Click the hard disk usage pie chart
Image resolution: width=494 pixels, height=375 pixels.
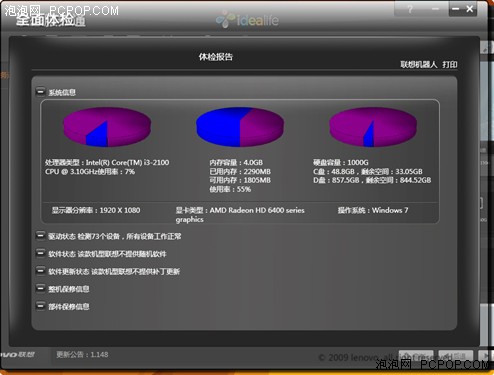(x=373, y=127)
